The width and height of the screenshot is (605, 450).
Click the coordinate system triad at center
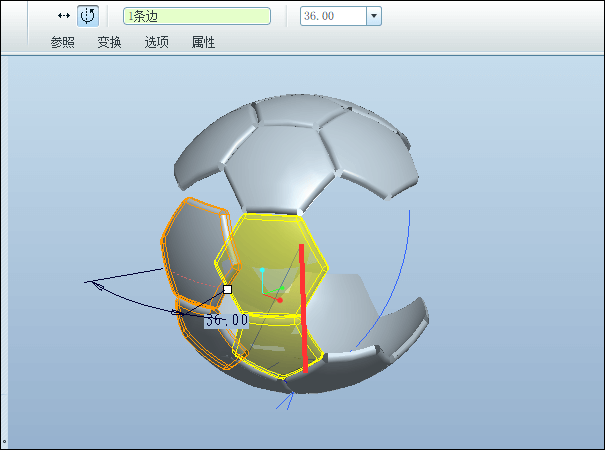[x=272, y=286]
